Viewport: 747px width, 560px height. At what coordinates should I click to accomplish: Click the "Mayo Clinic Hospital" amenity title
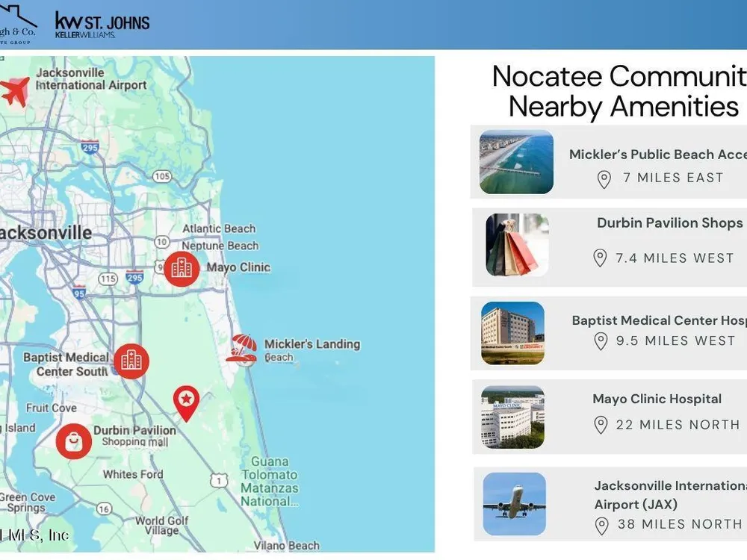657,399
